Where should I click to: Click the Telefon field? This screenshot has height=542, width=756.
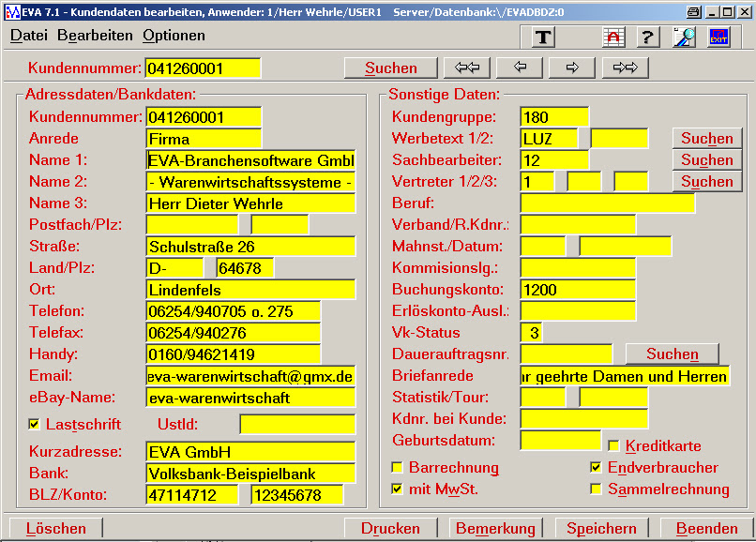point(234,311)
